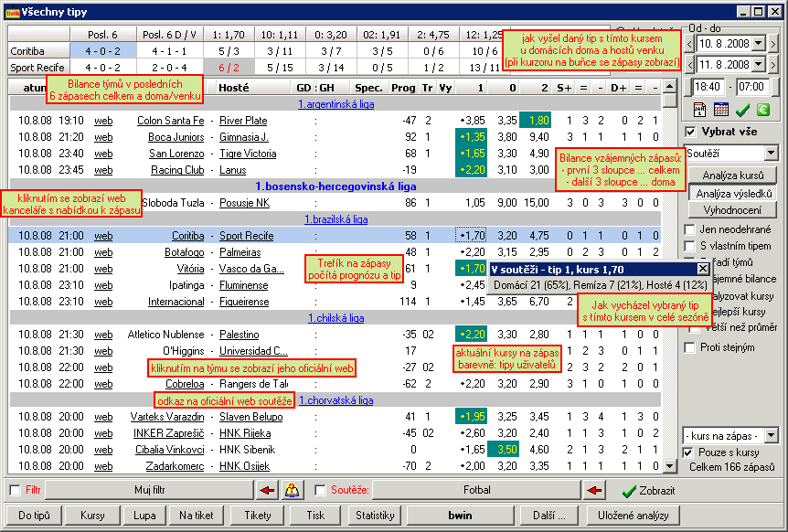Click the Vyhodnocení button
Viewport: 788px width, 532px height.
733,210
